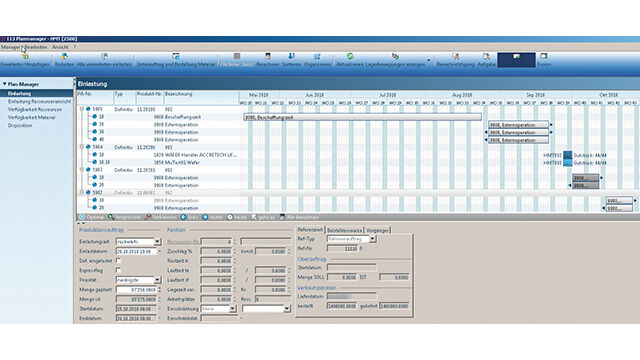This screenshot has height=360, width=640.
Task: Open Verfügbarkeit Ressourcen in sidebar
Action: pyautogui.click(x=35, y=109)
